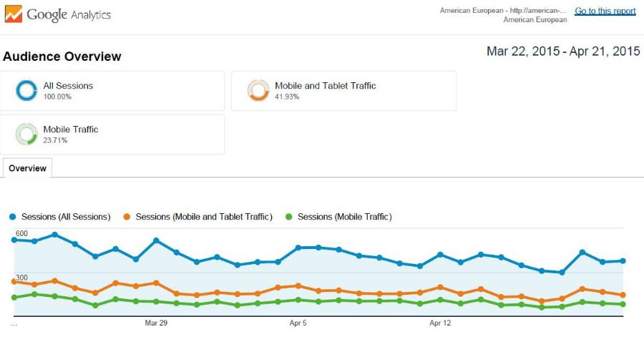The width and height of the screenshot is (644, 347).
Task: Select the Mobile Traffic segment label
Action: [x=71, y=129]
